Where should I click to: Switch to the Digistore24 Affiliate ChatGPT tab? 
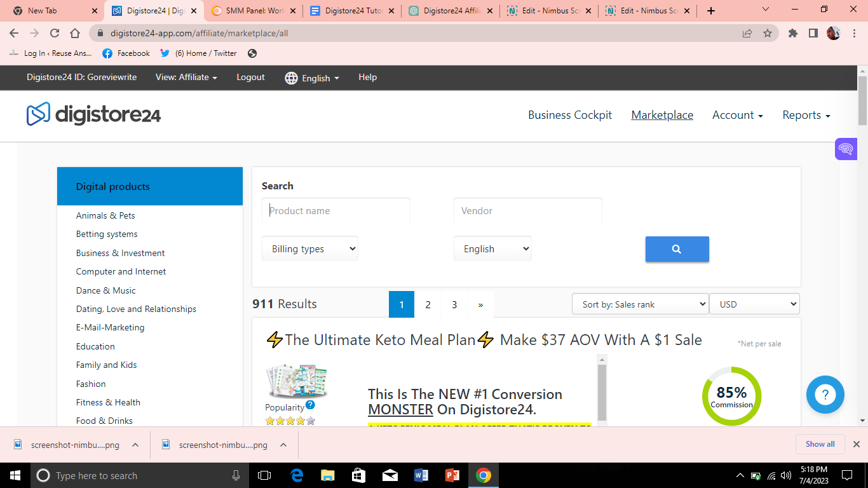coord(451,11)
